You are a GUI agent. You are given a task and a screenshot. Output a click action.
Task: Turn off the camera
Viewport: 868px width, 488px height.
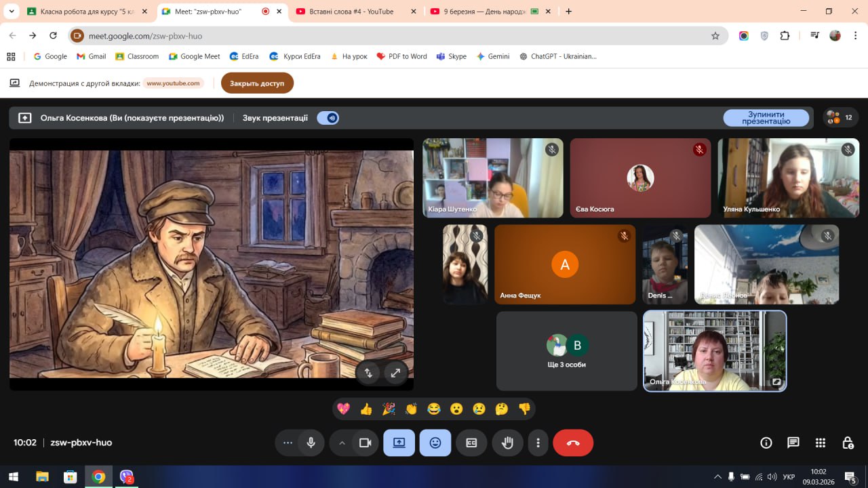pyautogui.click(x=365, y=443)
